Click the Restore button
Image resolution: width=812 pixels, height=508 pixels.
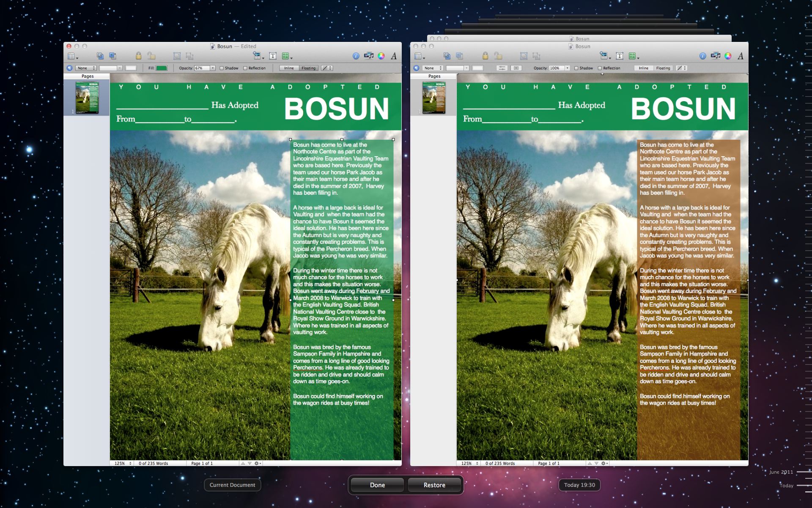point(434,485)
